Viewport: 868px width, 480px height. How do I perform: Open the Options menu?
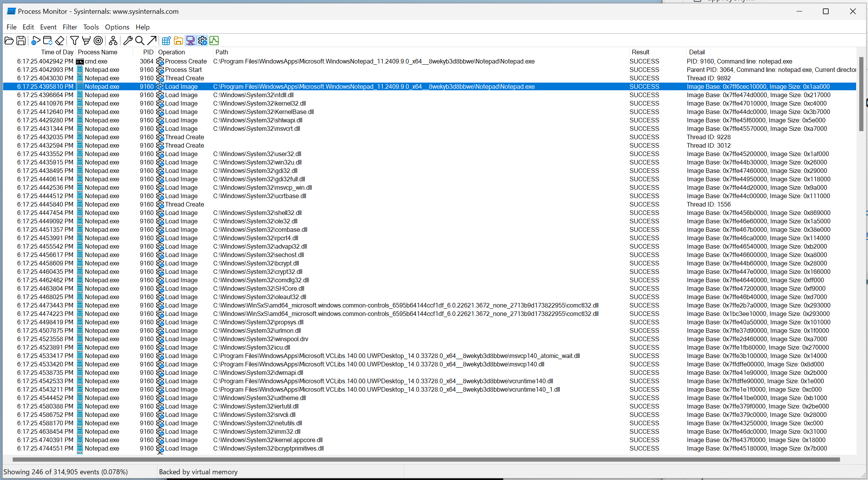(117, 27)
